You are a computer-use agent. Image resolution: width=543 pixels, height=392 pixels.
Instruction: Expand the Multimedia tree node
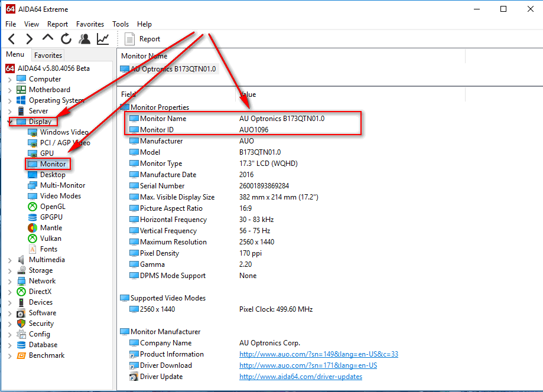(x=9, y=260)
